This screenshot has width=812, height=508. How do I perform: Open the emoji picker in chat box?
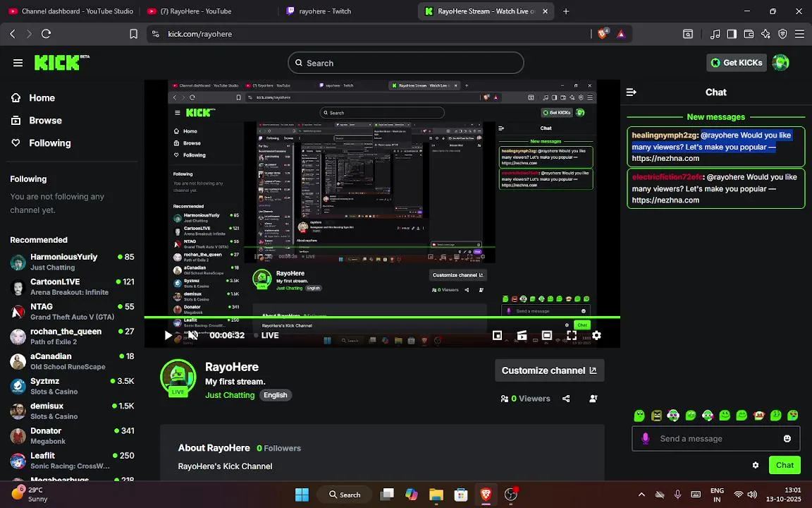(x=787, y=439)
